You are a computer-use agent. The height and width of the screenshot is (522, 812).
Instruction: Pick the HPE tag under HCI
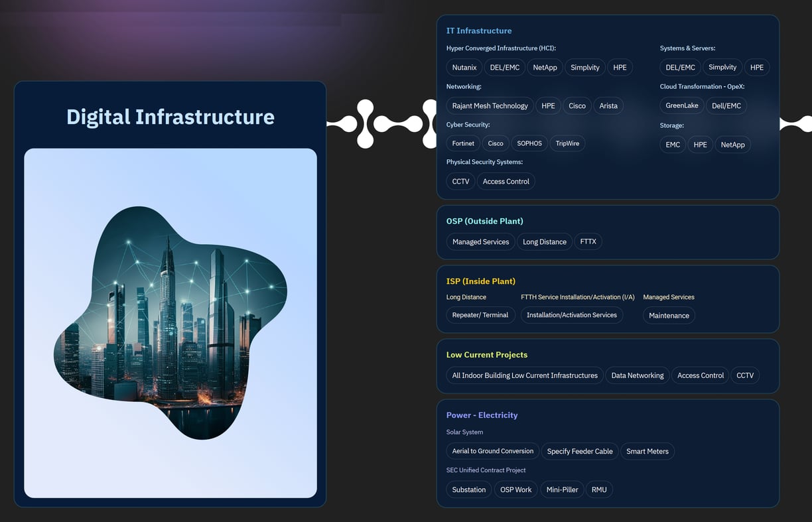tap(620, 68)
